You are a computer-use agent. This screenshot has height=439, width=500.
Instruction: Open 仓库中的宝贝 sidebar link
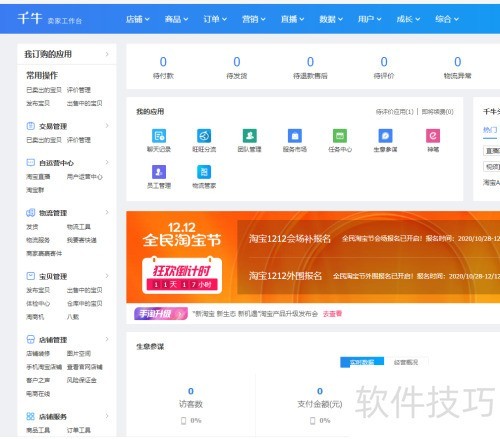(x=85, y=303)
